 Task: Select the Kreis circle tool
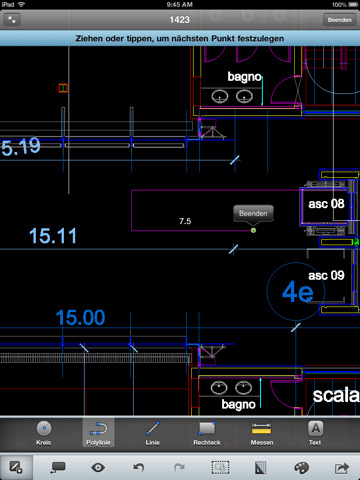[44, 433]
